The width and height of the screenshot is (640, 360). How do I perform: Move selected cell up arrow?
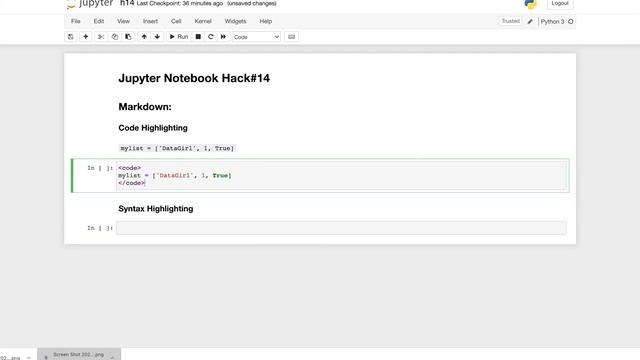click(144, 37)
